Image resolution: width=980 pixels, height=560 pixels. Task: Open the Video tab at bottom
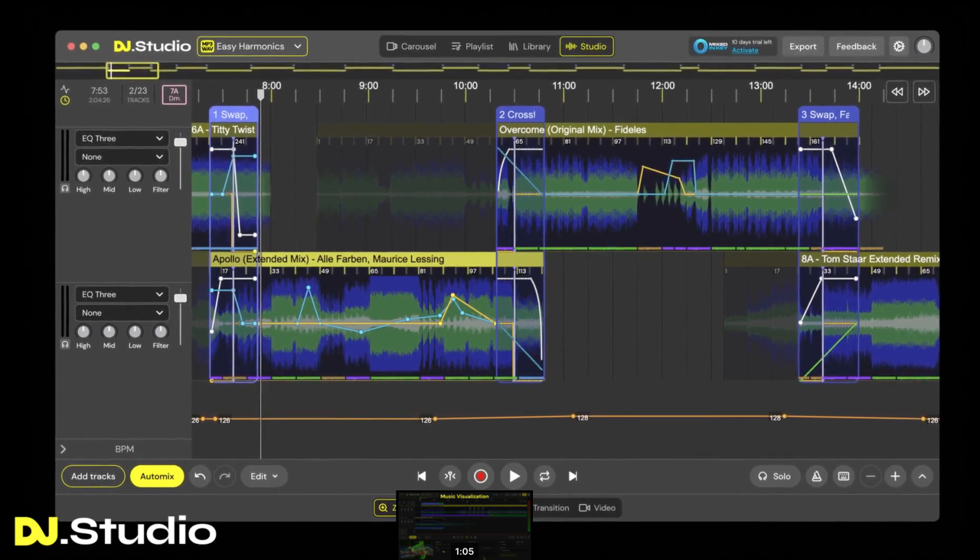(597, 508)
